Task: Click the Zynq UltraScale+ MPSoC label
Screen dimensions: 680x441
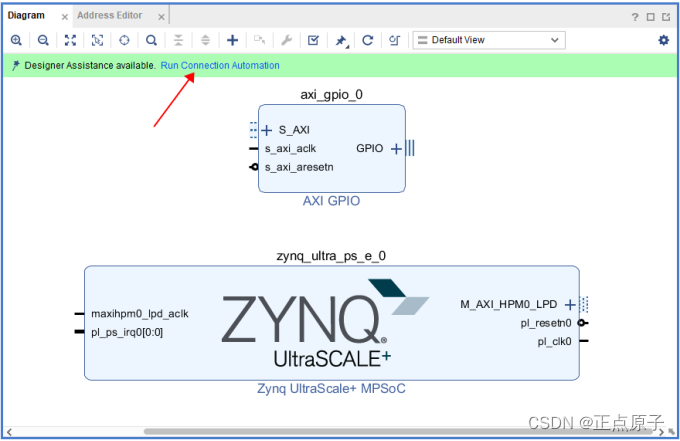Action: (x=331, y=389)
